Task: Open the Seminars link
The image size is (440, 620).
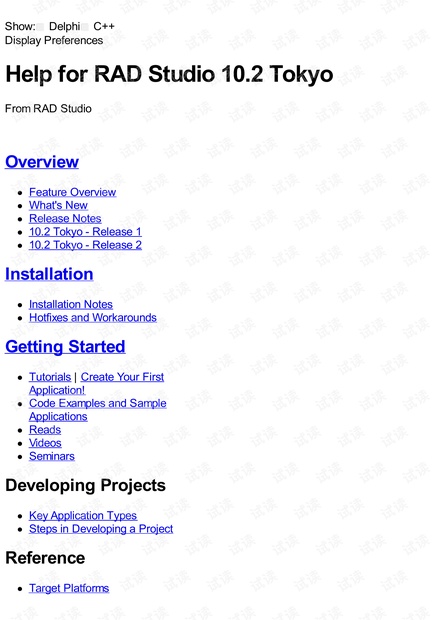Action: 52,456
